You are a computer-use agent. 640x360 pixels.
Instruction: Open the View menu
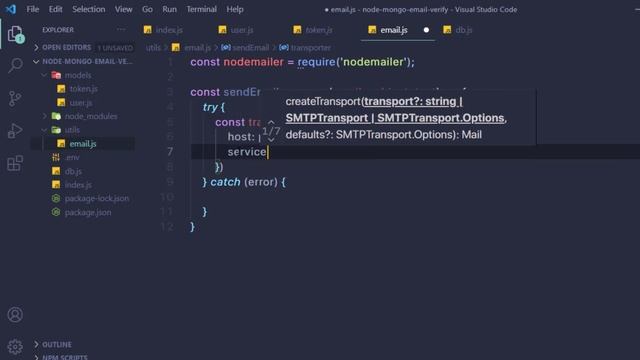coord(123,9)
